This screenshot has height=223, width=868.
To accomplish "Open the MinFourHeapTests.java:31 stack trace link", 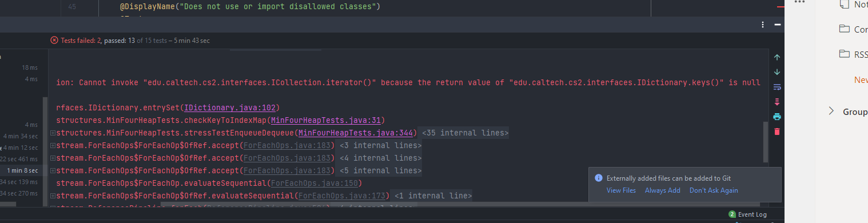I will pyautogui.click(x=326, y=120).
